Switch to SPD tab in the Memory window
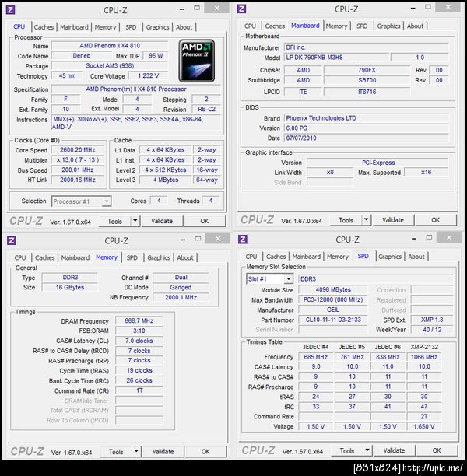The width and height of the screenshot is (467, 476). (132, 257)
